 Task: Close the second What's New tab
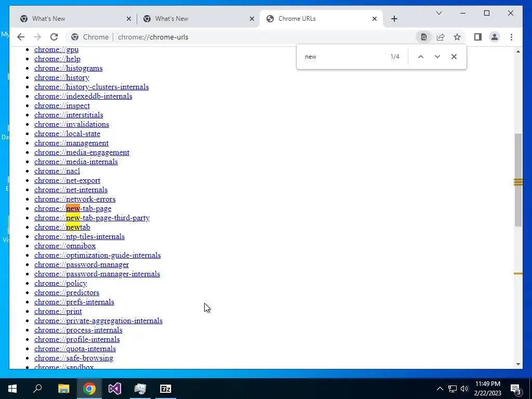(x=252, y=19)
